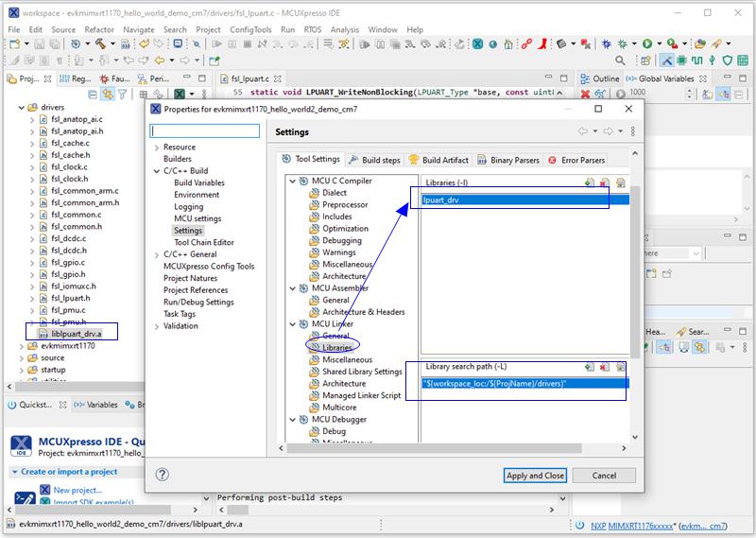Click the Cancel button
756x538 pixels.
(604, 476)
